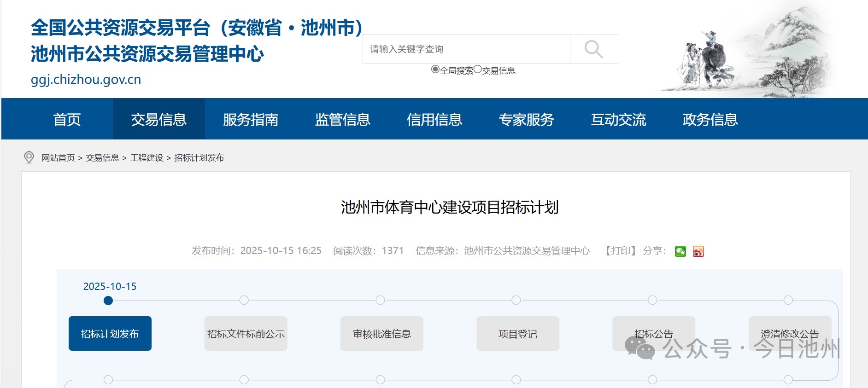
Task: Share the page via WeChat icon
Action: coord(680,251)
